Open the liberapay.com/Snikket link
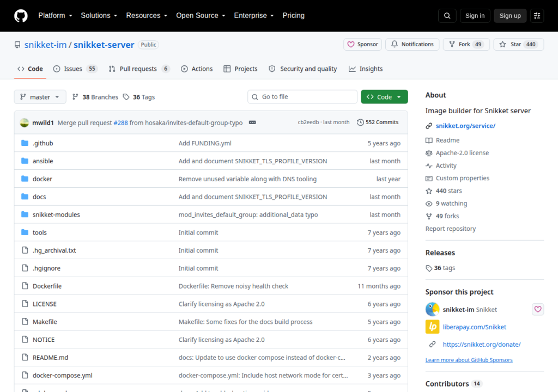The width and height of the screenshot is (558, 392). 475,327
